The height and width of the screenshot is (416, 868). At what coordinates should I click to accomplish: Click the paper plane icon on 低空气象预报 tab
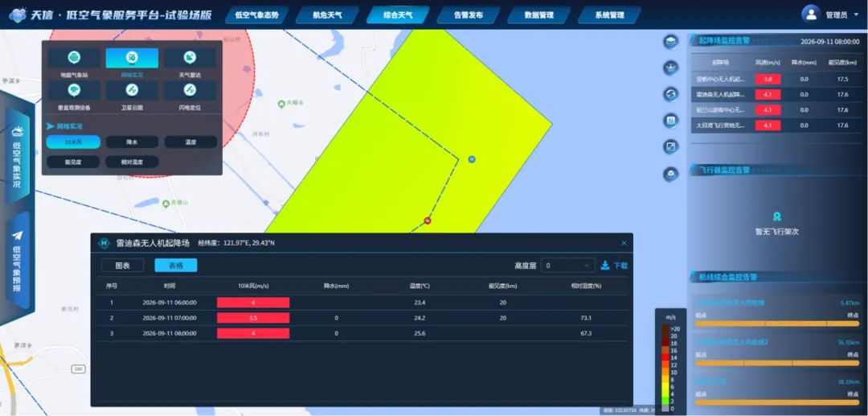tap(18, 236)
